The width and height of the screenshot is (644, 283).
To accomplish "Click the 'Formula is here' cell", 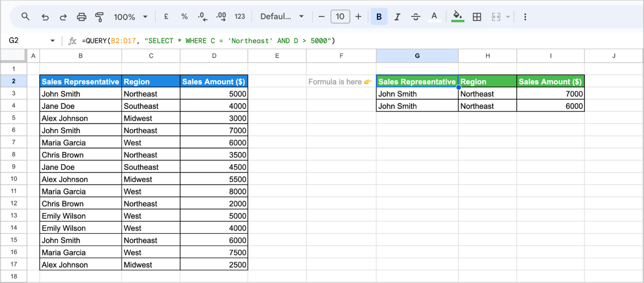I will pos(341,81).
